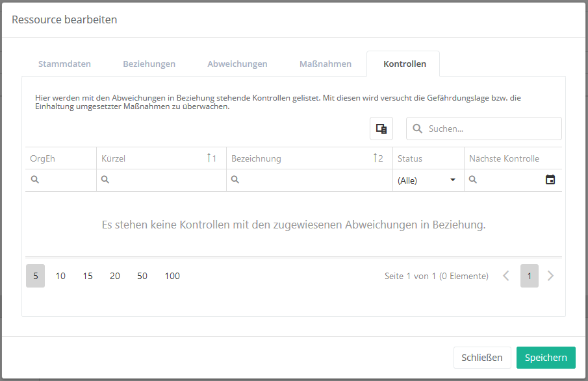The height and width of the screenshot is (381, 588).
Task: Switch to the Stammdaten tab
Action: [x=64, y=64]
